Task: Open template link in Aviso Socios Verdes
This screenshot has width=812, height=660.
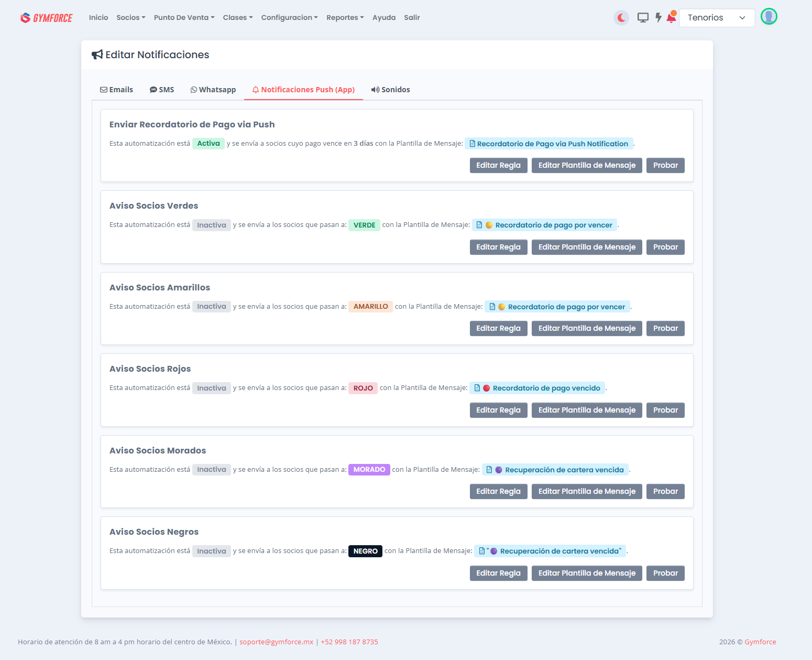Action: [545, 225]
